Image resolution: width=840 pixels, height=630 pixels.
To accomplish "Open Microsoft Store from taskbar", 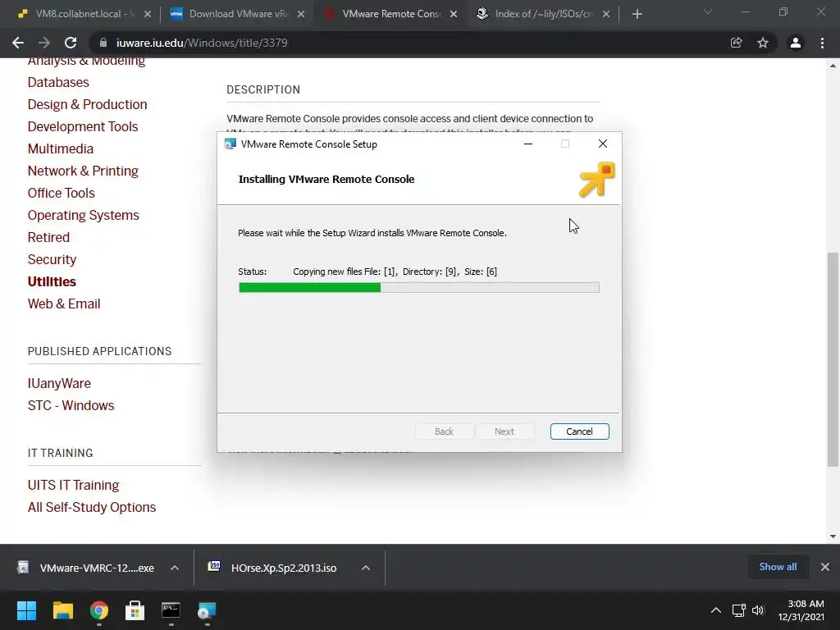I will click(x=135, y=610).
